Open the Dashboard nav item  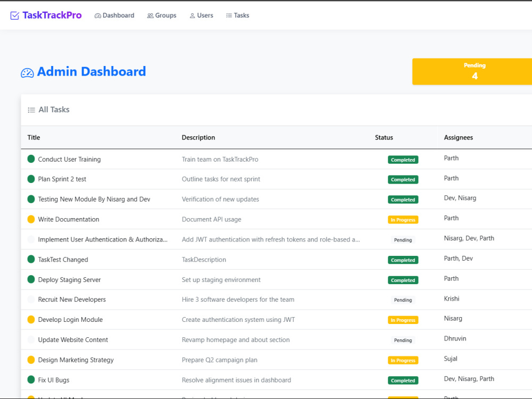[114, 15]
